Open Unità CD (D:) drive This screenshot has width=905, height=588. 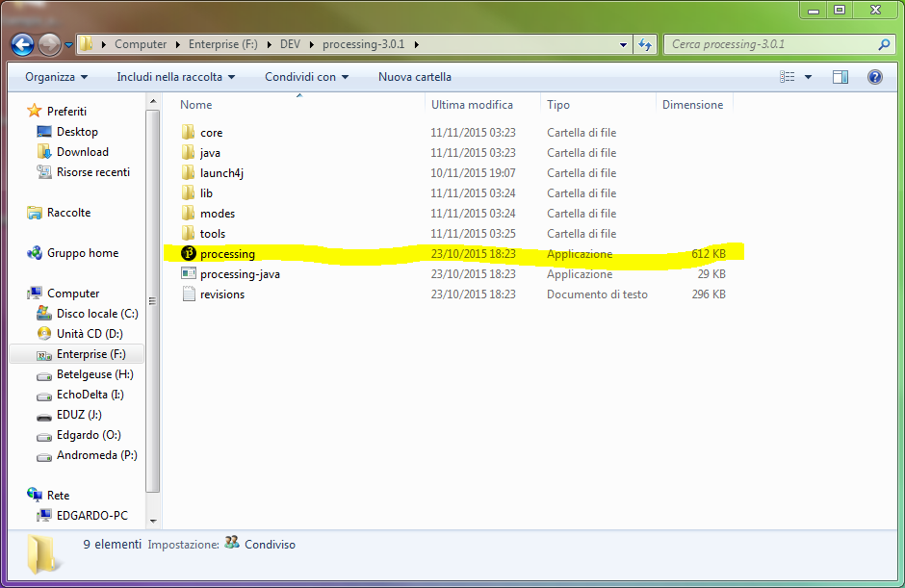coord(90,334)
